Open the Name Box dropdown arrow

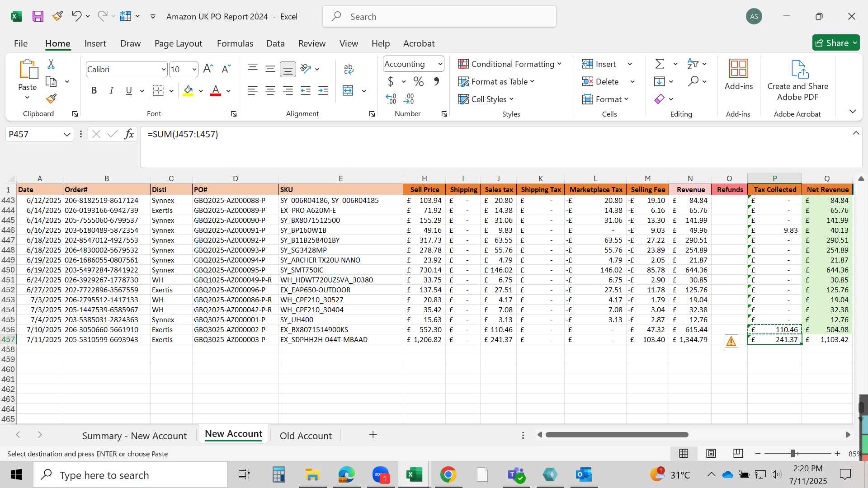click(x=67, y=134)
